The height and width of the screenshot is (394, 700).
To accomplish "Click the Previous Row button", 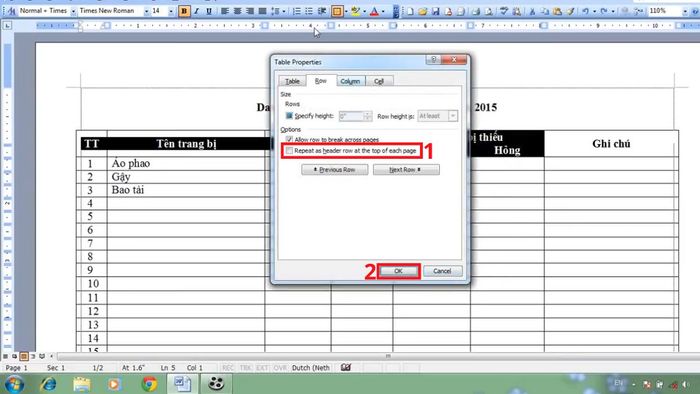I will click(x=335, y=170).
